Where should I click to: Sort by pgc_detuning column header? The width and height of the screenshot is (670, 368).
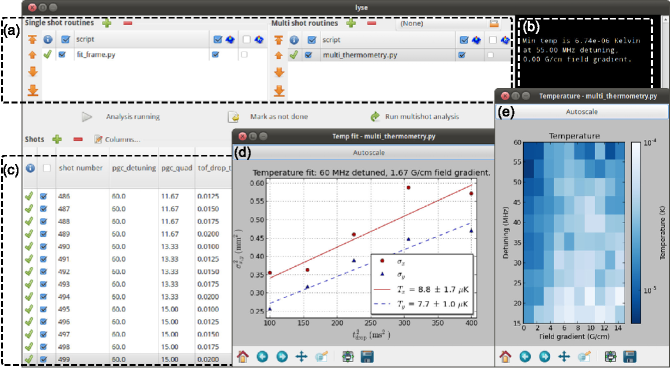pyautogui.click(x=134, y=168)
